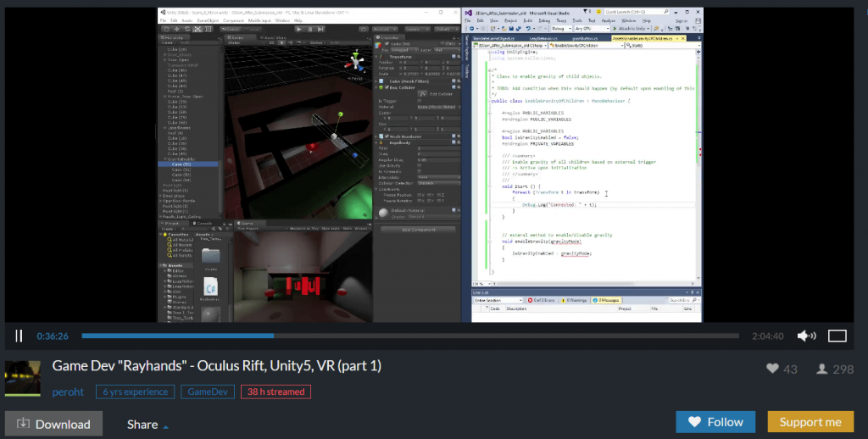
Task: Toggle the Box Collider enabled checkbox
Action: coord(387,87)
